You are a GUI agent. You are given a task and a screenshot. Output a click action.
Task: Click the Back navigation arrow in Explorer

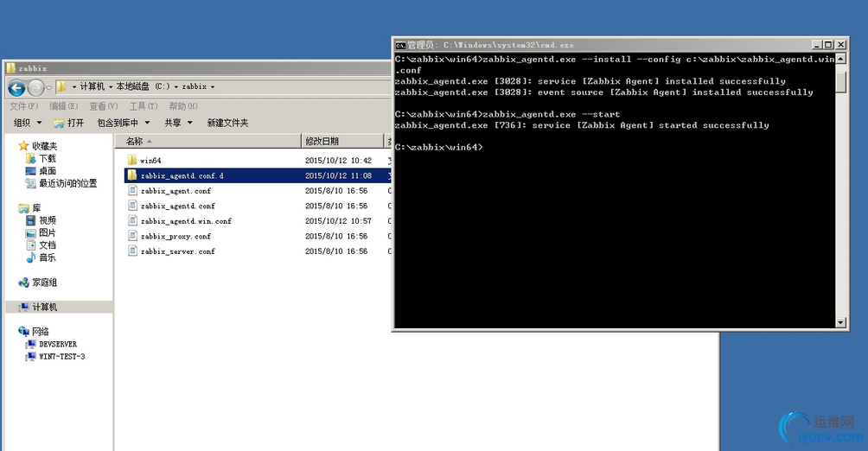16,87
